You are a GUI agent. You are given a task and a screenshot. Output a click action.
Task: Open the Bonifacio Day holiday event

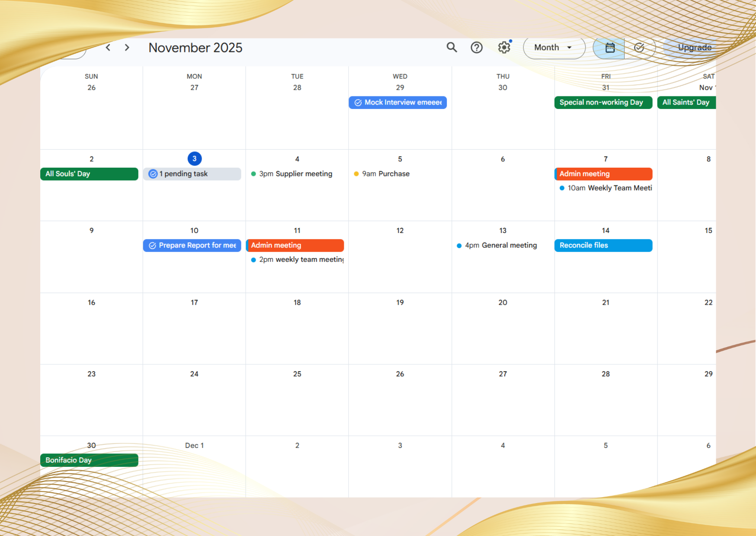point(89,460)
